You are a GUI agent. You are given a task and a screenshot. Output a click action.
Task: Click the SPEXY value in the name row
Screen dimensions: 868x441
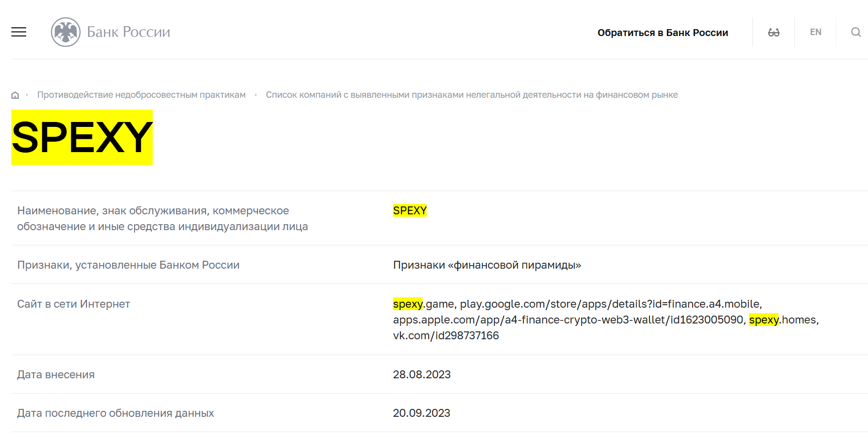(410, 211)
